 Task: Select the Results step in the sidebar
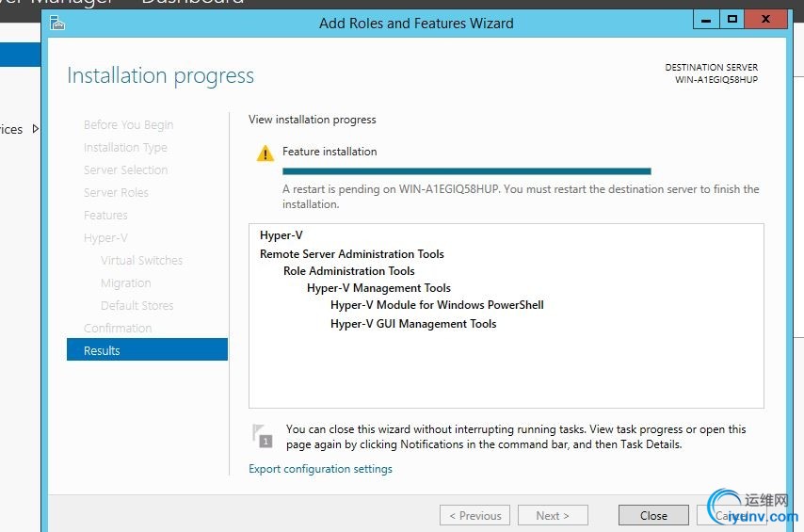point(147,350)
